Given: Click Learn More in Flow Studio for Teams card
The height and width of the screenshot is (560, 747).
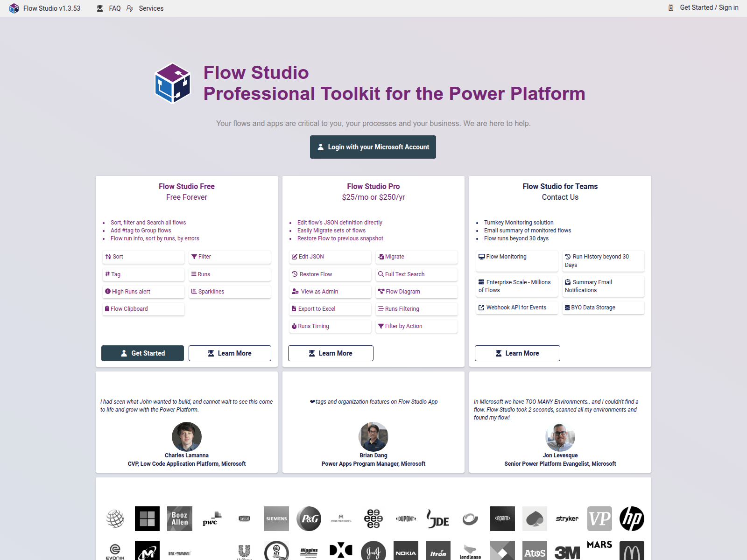Looking at the screenshot, I should [517, 353].
